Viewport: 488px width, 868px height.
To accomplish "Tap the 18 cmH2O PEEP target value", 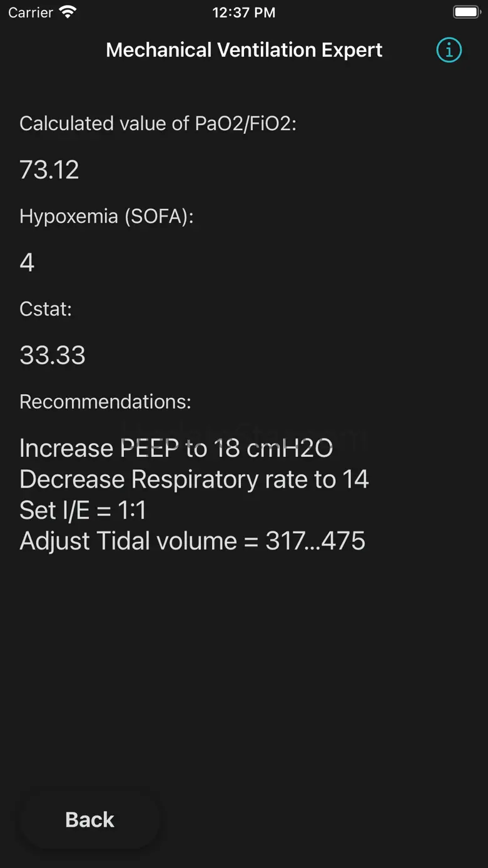I will tap(273, 448).
